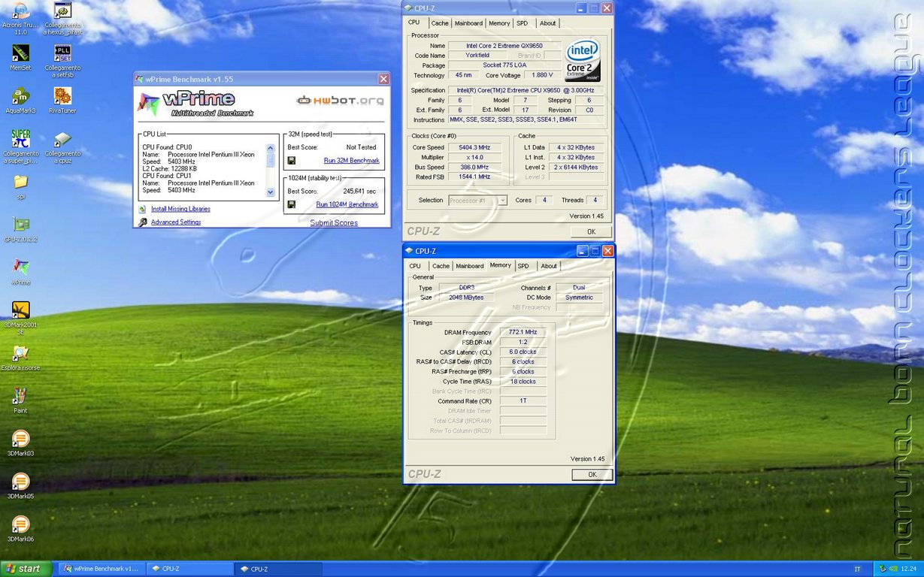Switch to second CPU-Z taskbar button
This screenshot has height=577, width=924.
click(x=278, y=569)
